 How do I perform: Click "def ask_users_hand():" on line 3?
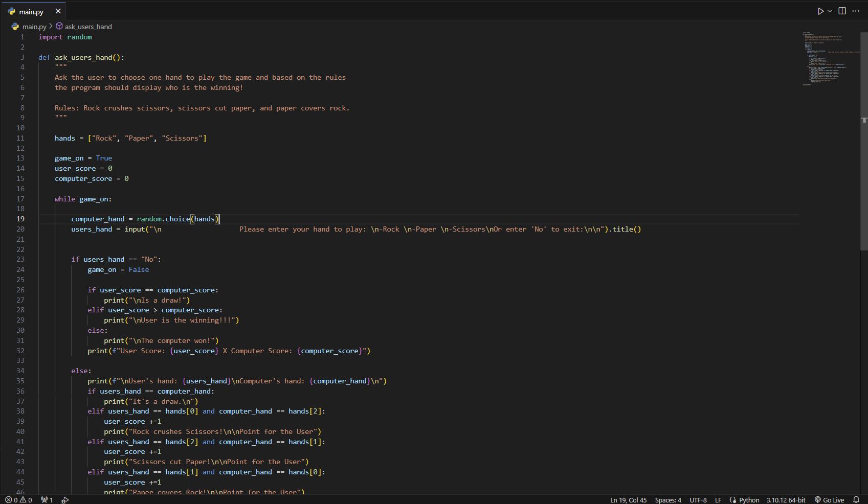pos(81,57)
